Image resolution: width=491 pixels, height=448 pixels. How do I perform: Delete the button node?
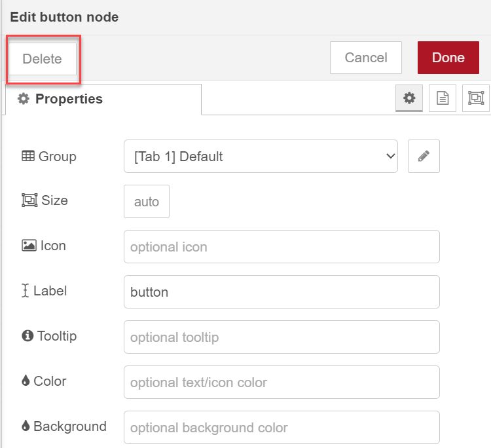(43, 58)
